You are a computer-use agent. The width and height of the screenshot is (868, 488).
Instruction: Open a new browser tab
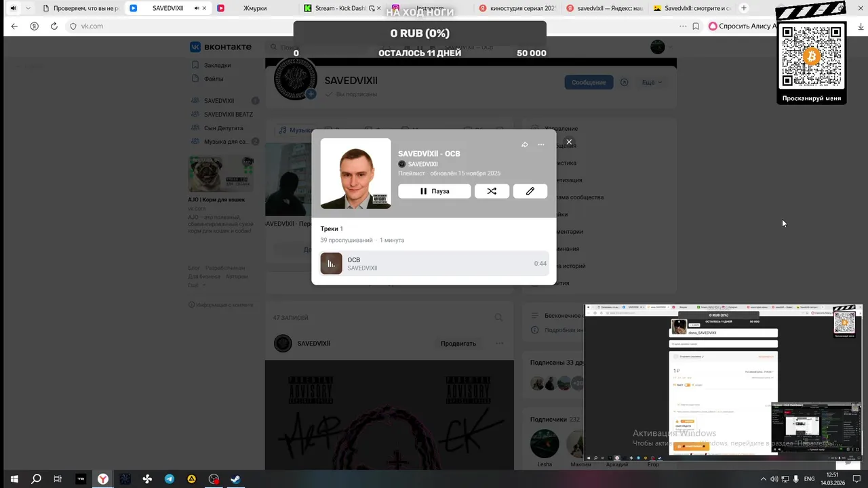click(744, 8)
